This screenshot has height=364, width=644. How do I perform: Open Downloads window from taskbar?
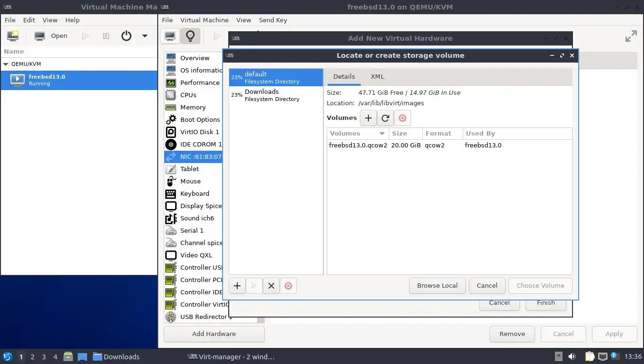pyautogui.click(x=116, y=357)
